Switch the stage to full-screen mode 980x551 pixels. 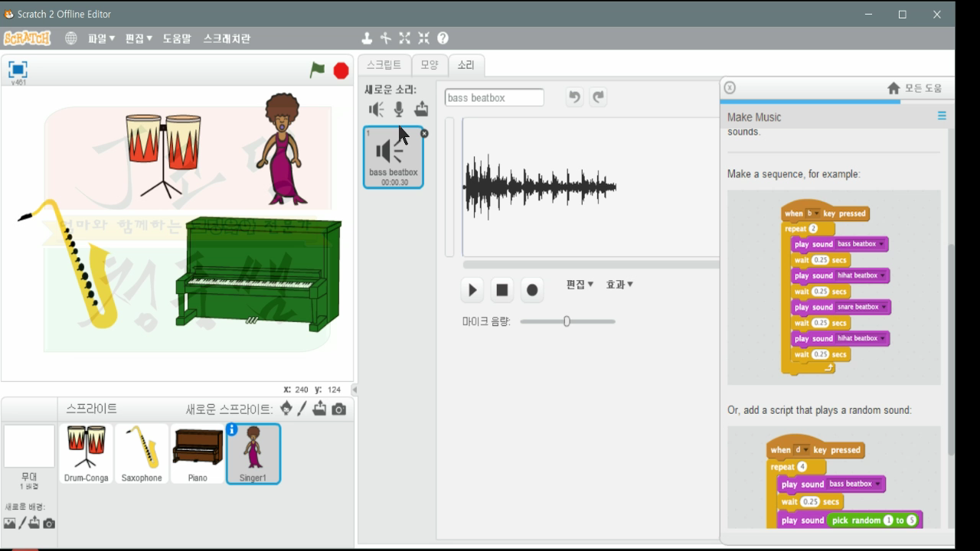tap(18, 70)
